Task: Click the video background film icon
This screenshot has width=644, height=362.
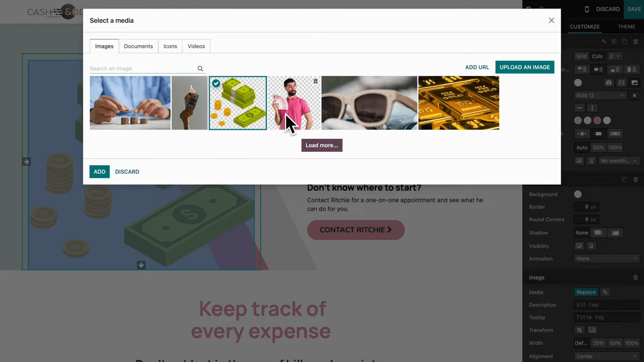Action: click(621, 83)
